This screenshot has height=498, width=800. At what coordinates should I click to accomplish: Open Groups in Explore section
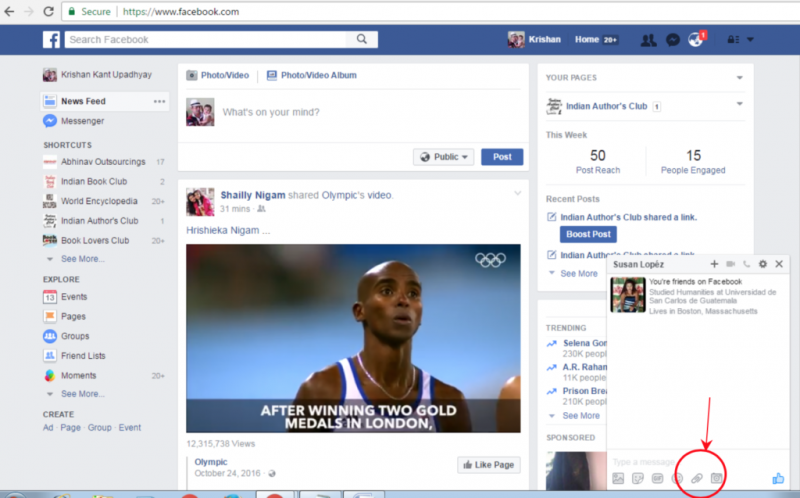[66, 336]
